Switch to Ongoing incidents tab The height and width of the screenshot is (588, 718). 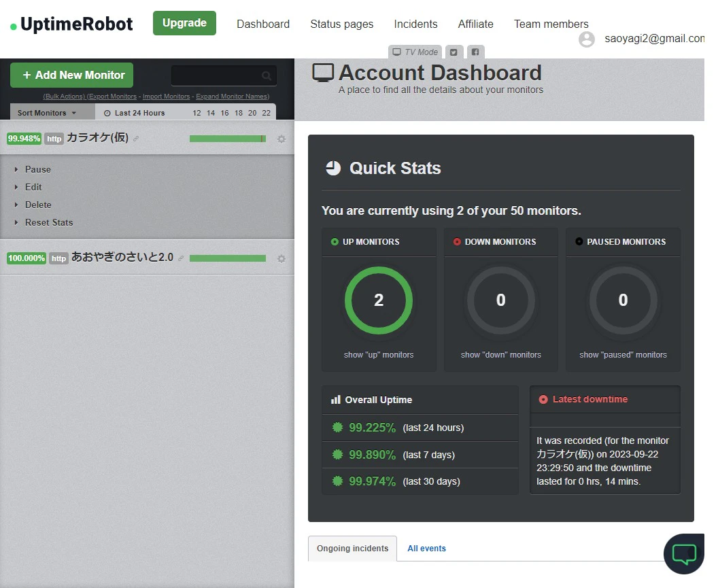pos(353,548)
